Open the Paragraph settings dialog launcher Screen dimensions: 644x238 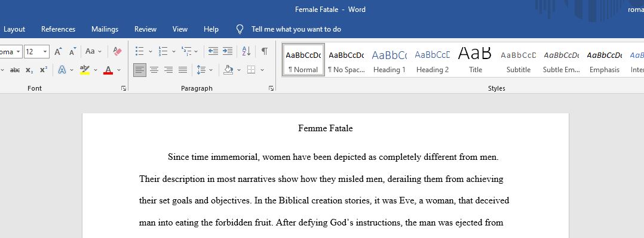point(271,88)
